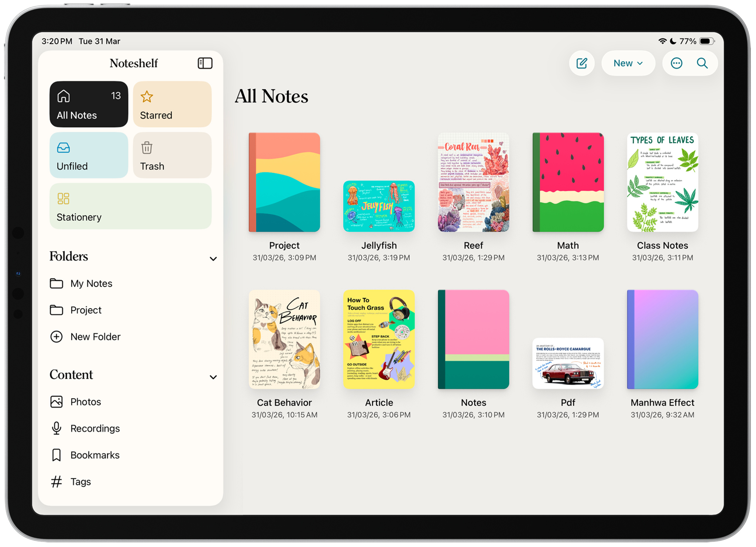This screenshot has width=756, height=547.
Task: Open the Unfiled section
Action: pyautogui.click(x=89, y=155)
